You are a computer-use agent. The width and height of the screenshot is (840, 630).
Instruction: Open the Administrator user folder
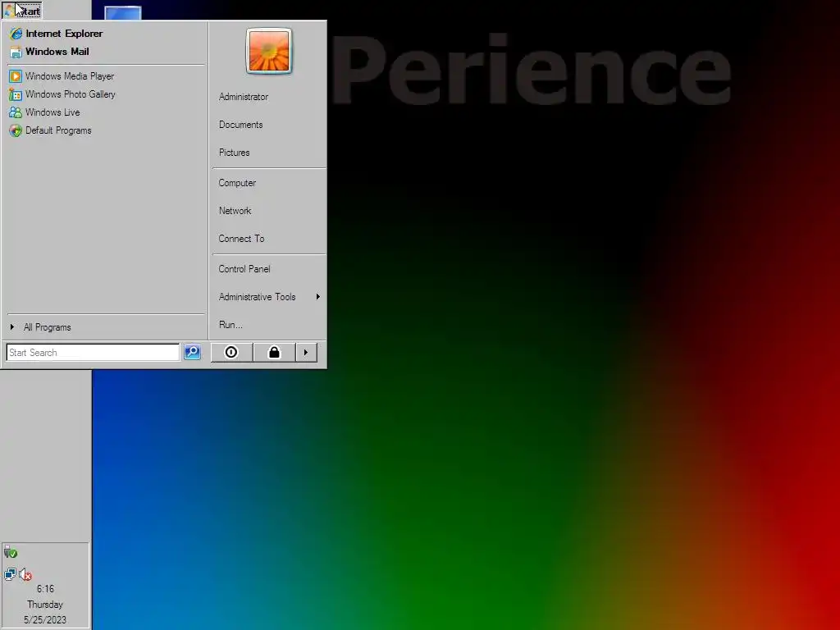pos(269,97)
